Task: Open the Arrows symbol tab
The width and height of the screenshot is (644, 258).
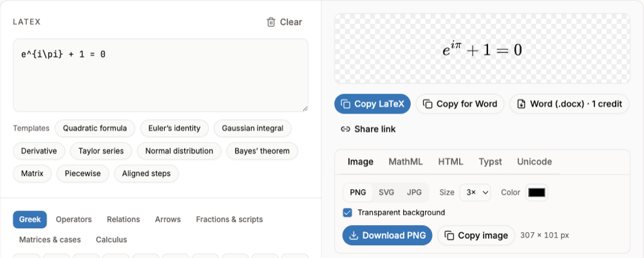Action: point(168,219)
